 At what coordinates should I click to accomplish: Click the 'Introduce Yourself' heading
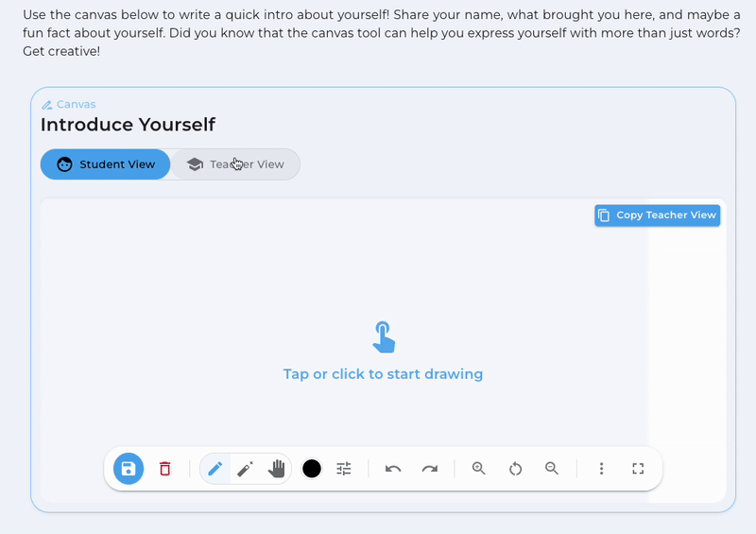click(x=128, y=125)
